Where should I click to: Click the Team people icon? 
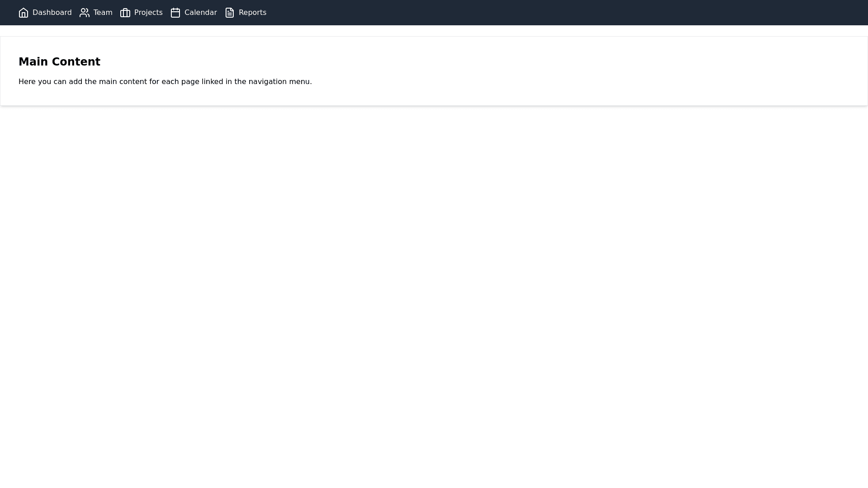[85, 13]
